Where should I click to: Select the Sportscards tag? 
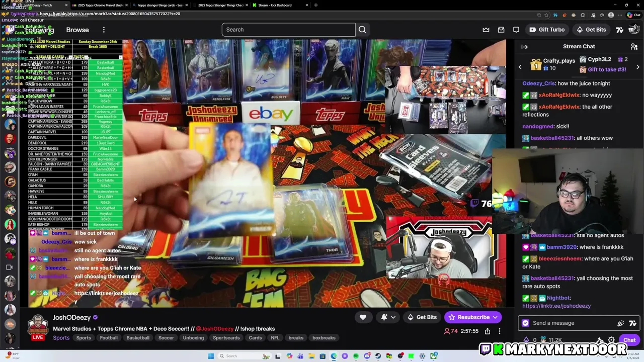pyautogui.click(x=226, y=338)
